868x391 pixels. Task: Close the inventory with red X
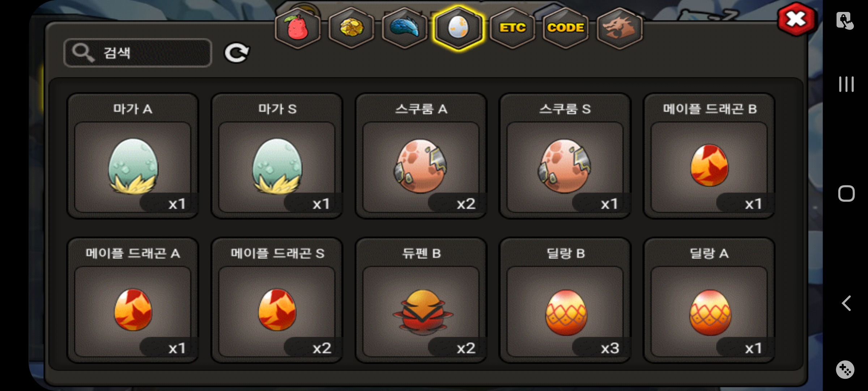click(x=796, y=19)
